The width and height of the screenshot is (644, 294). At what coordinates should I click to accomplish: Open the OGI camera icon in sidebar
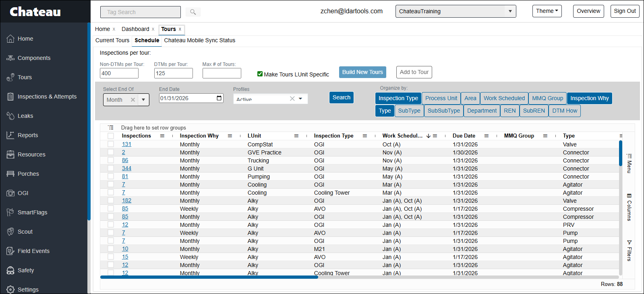[x=10, y=193]
